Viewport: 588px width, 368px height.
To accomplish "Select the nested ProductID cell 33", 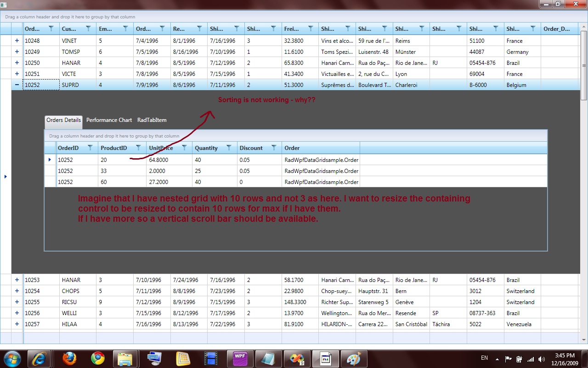I will coord(122,171).
